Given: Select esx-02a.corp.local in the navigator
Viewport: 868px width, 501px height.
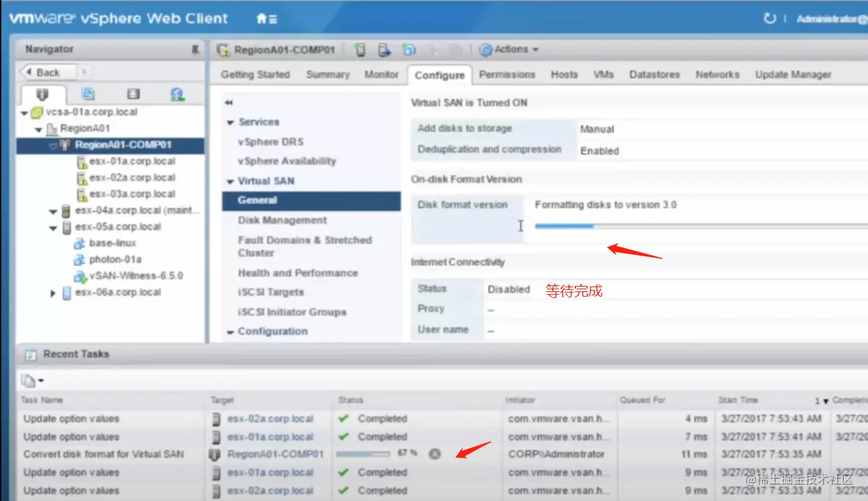Looking at the screenshot, I should point(132,178).
